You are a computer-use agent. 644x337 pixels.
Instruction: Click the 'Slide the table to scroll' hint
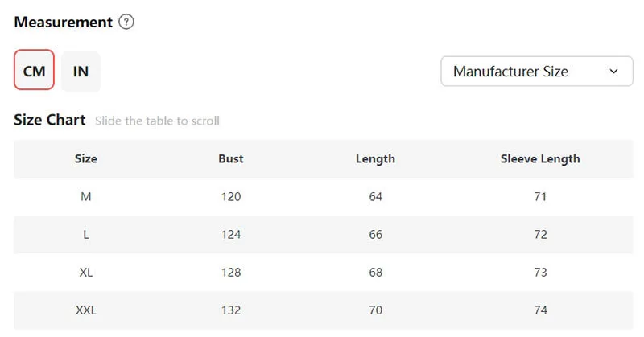click(157, 121)
